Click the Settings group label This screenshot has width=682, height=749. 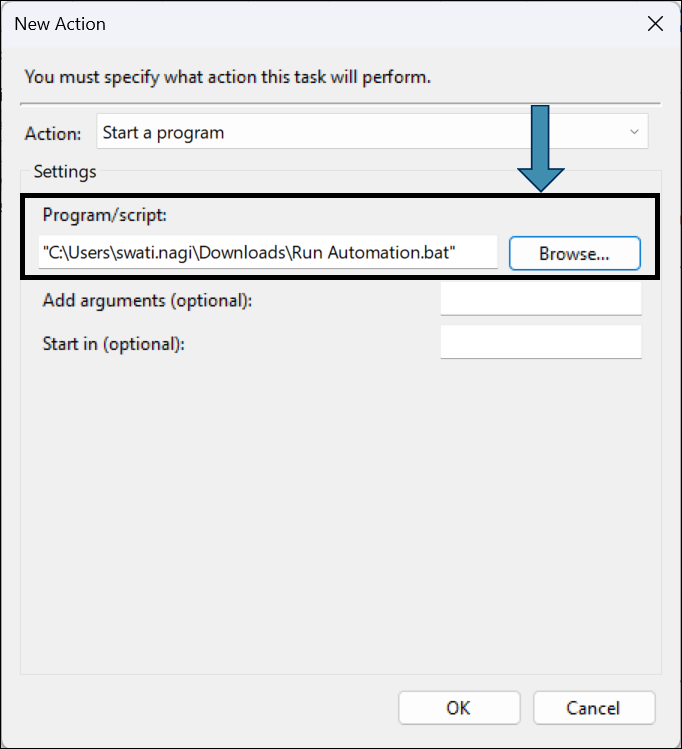pyautogui.click(x=65, y=171)
